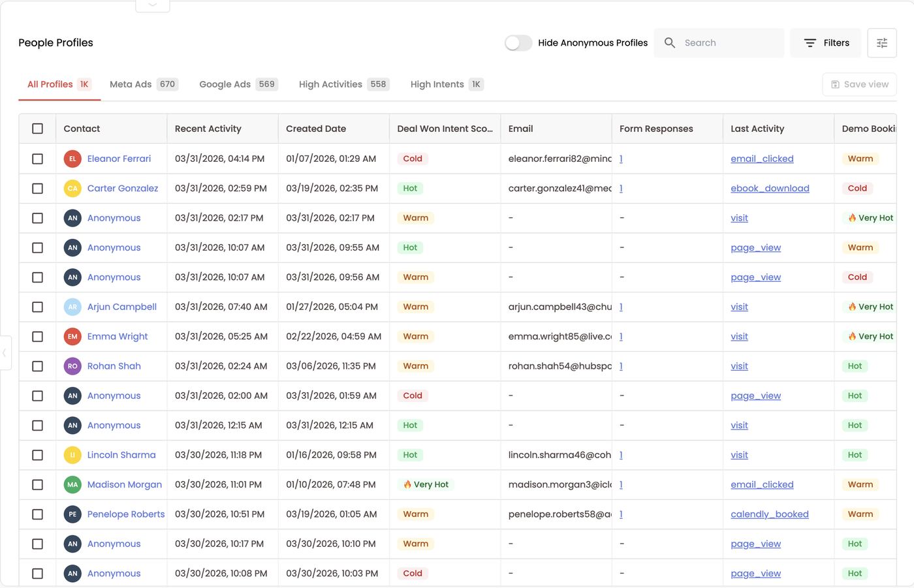This screenshot has height=588, width=914.
Task: Click Deal Won Intent Score header
Action: coord(445,129)
